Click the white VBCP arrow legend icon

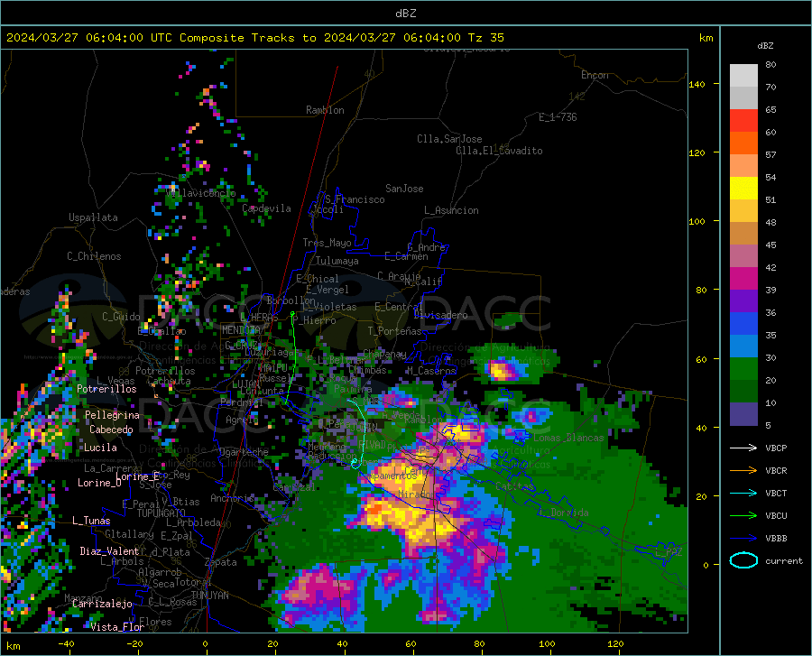pos(743,448)
